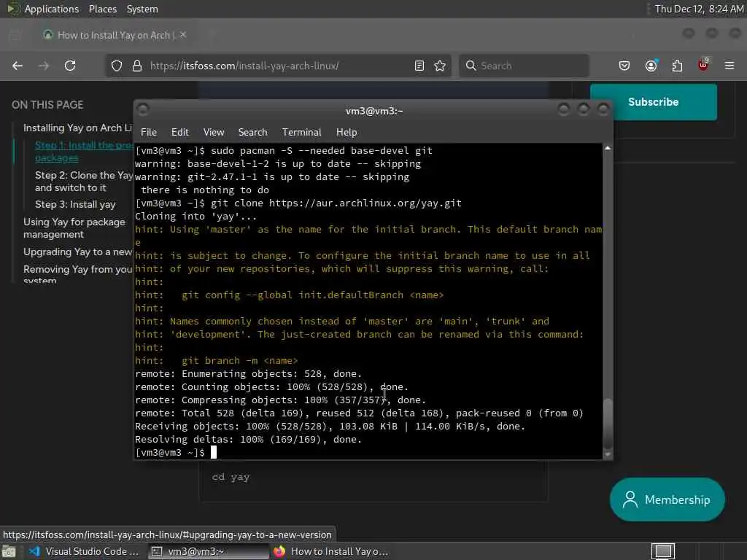Reload the current page
The height and width of the screenshot is (560, 747).
[70, 66]
